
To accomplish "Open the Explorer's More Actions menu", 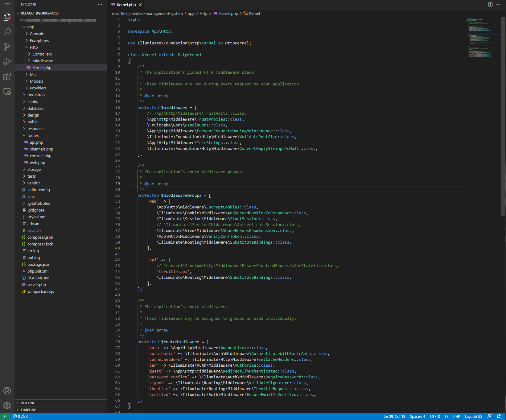I will pos(100,4).
